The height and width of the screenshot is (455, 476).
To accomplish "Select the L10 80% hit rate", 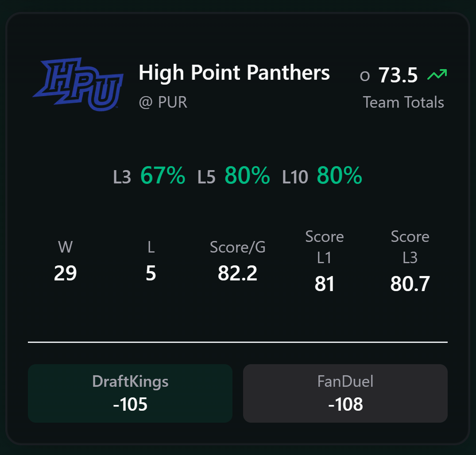I will pos(322,175).
